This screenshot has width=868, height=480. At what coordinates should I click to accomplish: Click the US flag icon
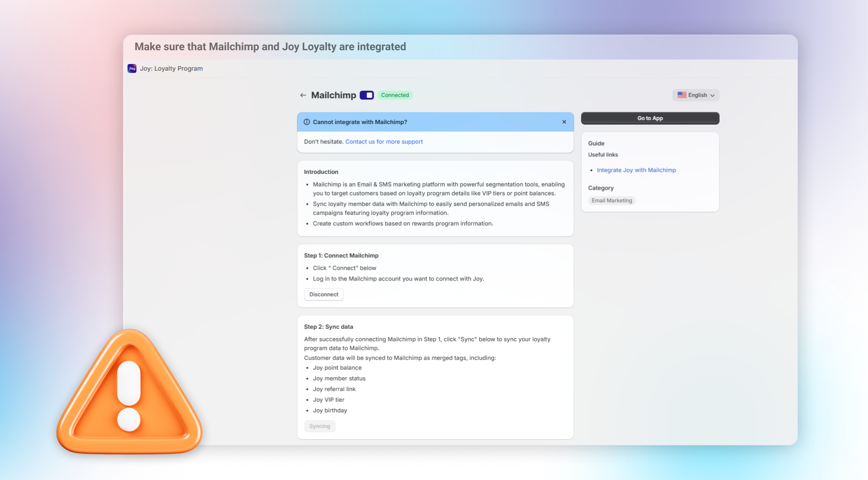(x=682, y=95)
